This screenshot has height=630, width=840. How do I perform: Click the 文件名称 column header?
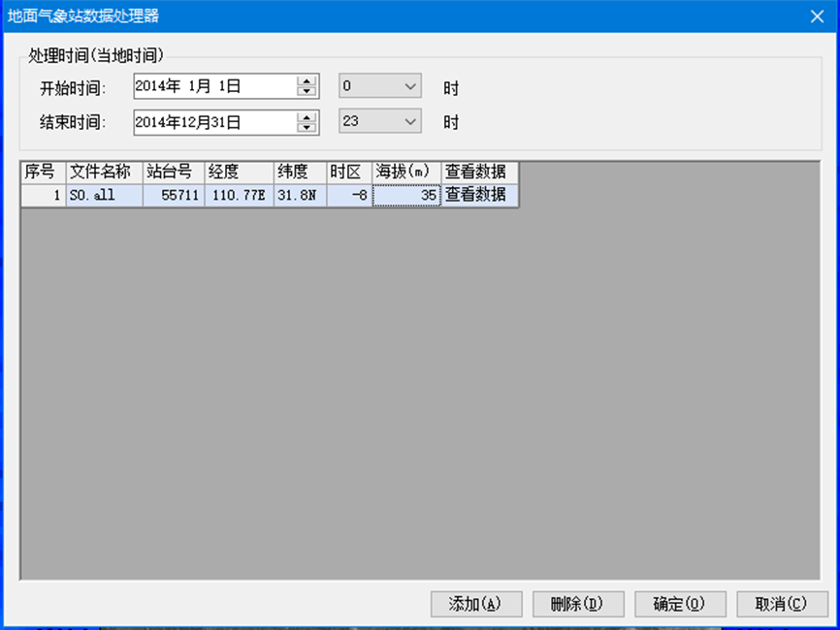click(x=105, y=172)
